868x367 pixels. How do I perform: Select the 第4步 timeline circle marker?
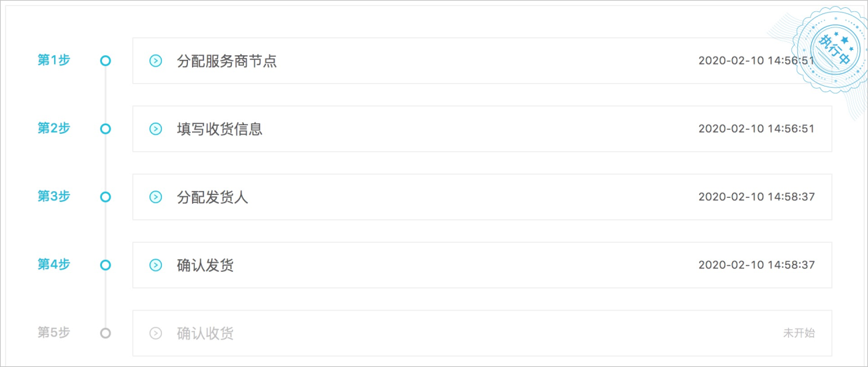click(x=105, y=264)
